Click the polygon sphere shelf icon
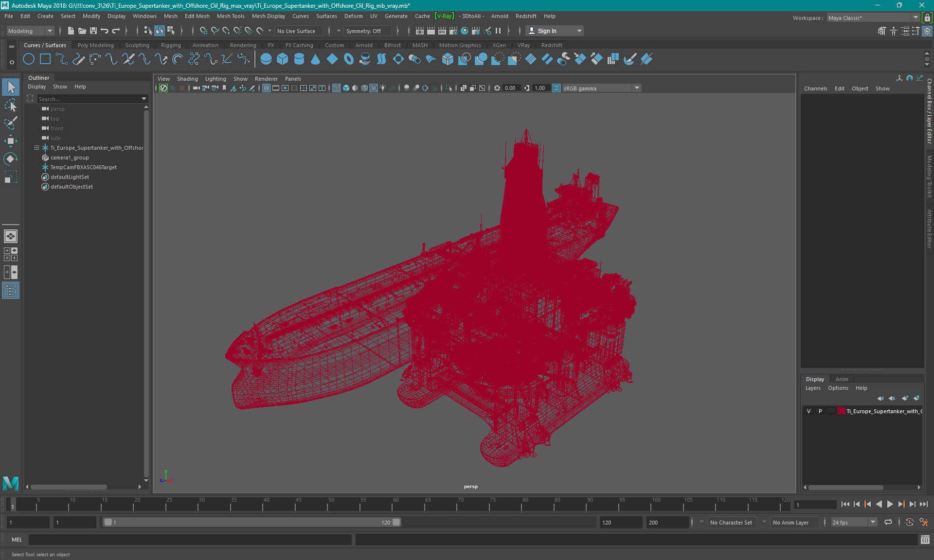934x560 pixels. pos(266,59)
